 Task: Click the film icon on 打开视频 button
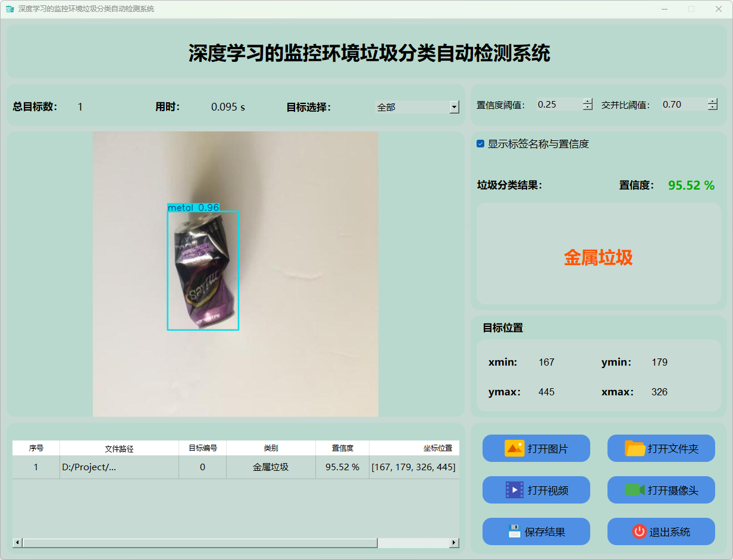click(514, 490)
